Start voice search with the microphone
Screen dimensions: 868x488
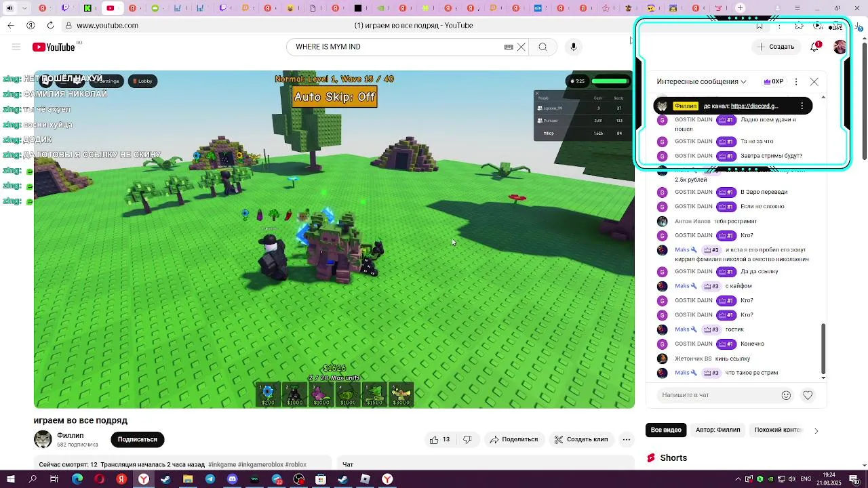tap(574, 47)
